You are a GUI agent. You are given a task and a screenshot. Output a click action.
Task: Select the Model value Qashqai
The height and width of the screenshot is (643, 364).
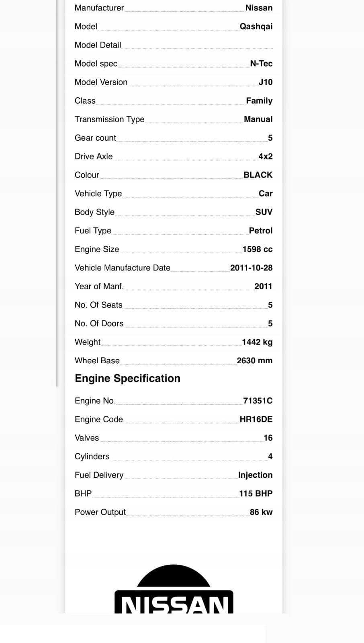[x=256, y=27]
